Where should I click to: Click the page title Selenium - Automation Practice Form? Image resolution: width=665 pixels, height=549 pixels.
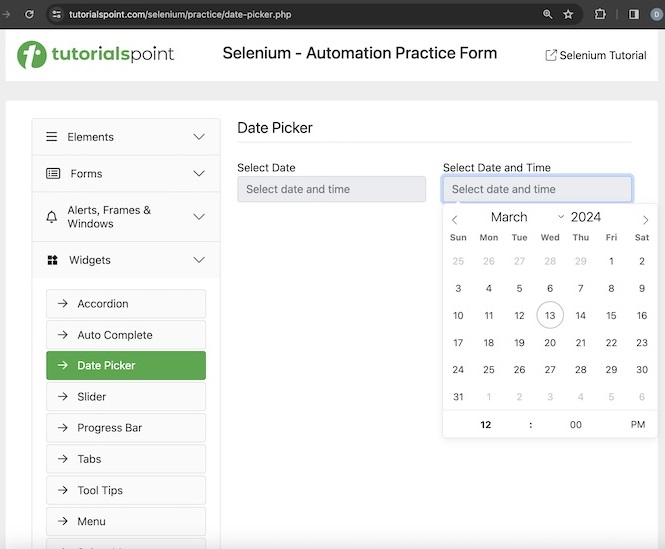pyautogui.click(x=360, y=53)
